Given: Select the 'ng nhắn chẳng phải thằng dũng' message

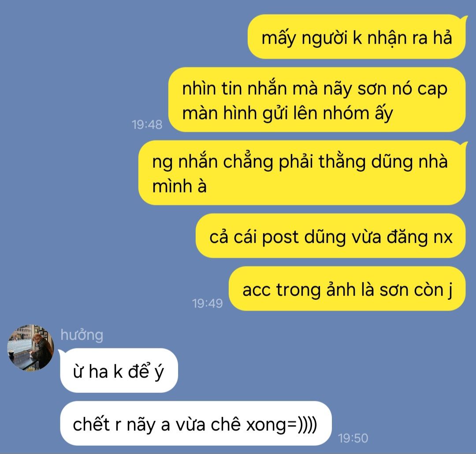Looking at the screenshot, I should click(302, 173).
